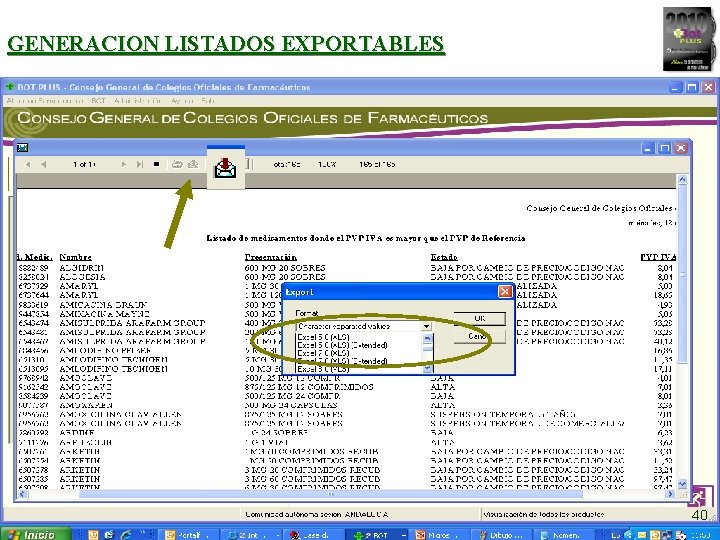Choose Excel 7.0 (XLS) format
Image resolution: width=720 pixels, height=540 pixels.
(323, 353)
